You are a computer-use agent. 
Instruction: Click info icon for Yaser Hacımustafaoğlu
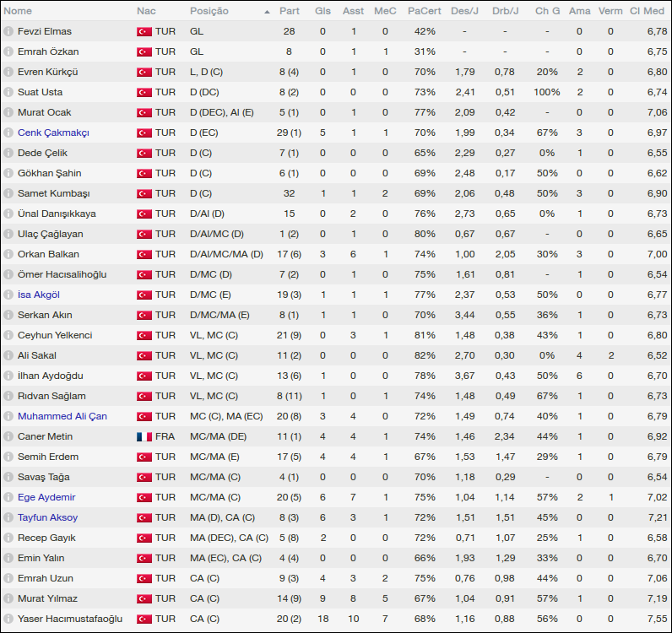8,619
